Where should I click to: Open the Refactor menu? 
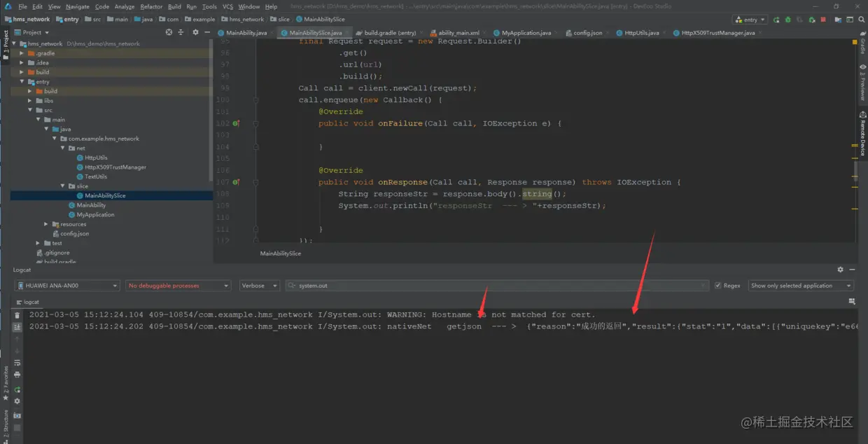151,6
